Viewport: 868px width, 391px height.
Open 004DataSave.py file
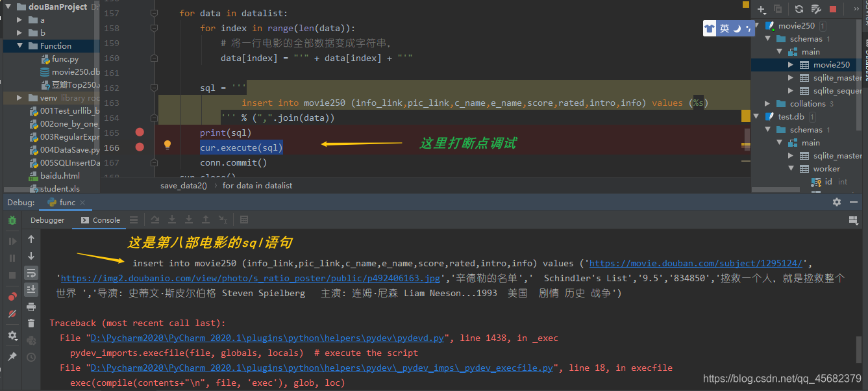[x=64, y=150]
